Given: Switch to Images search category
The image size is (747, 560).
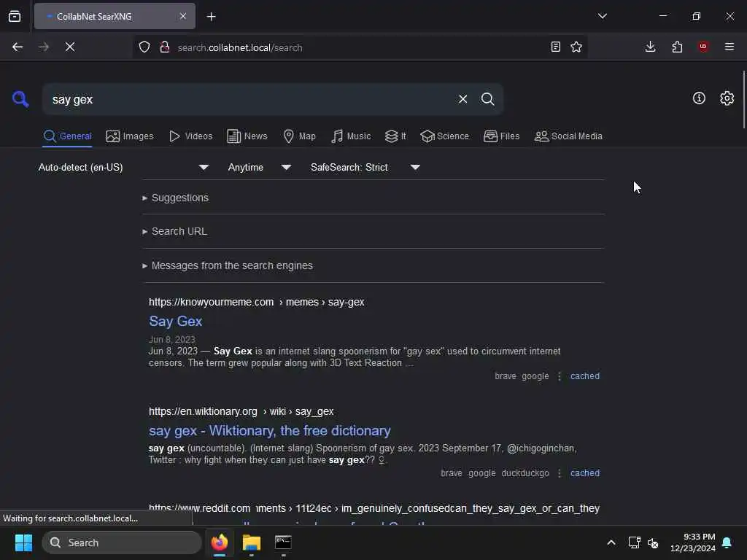Looking at the screenshot, I should click(130, 136).
